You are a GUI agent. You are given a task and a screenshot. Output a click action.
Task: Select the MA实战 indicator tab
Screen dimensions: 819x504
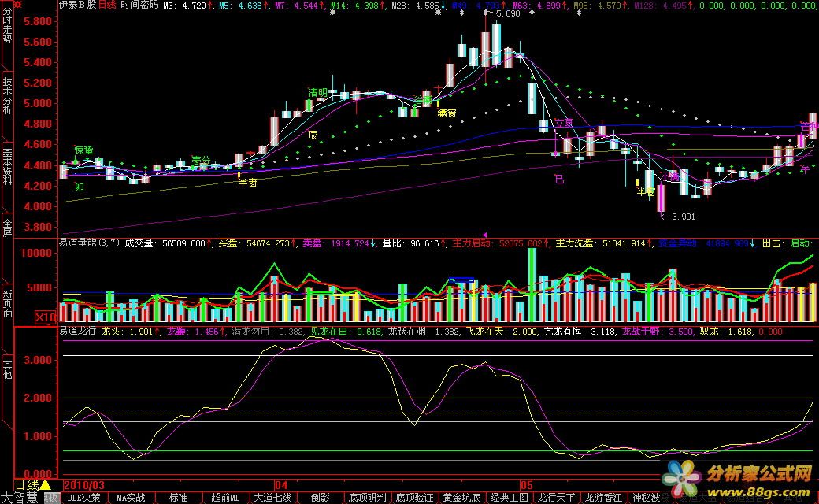pyautogui.click(x=131, y=498)
